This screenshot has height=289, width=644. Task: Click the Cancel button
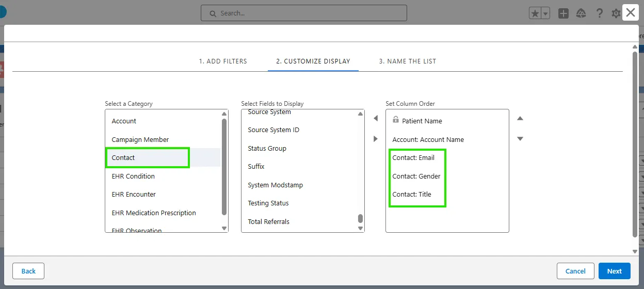(575, 271)
